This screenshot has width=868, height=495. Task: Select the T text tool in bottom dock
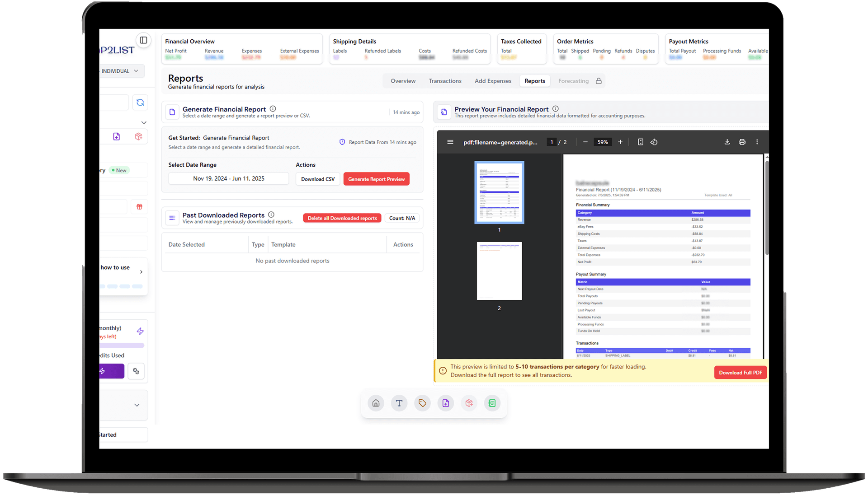point(399,403)
